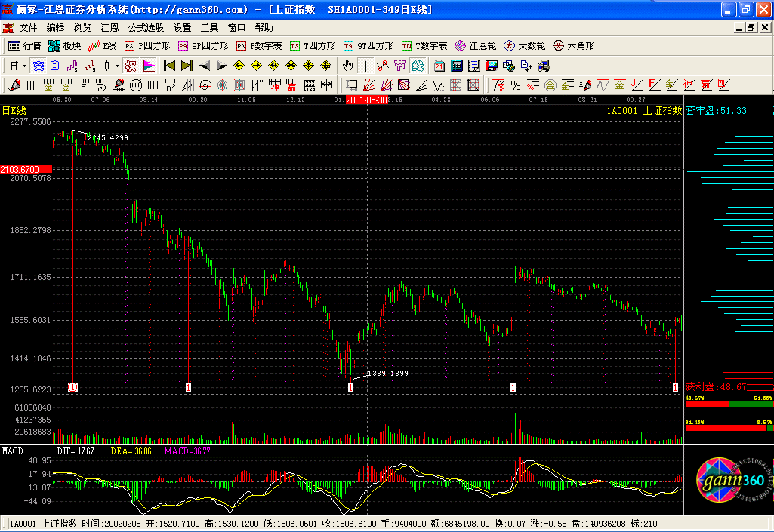Expand the 日 period dropdown arrow

26,66
